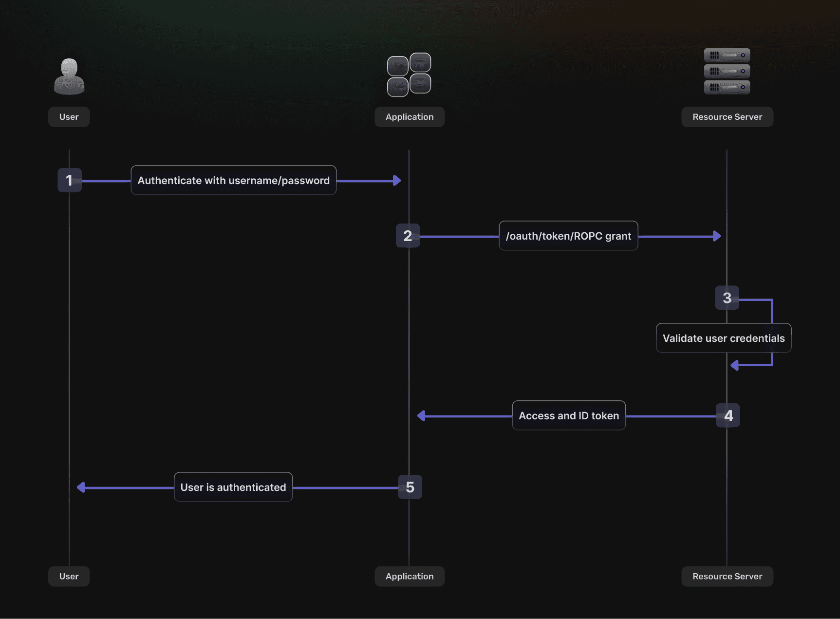Click the top Application label
This screenshot has width=840, height=619.
[409, 117]
